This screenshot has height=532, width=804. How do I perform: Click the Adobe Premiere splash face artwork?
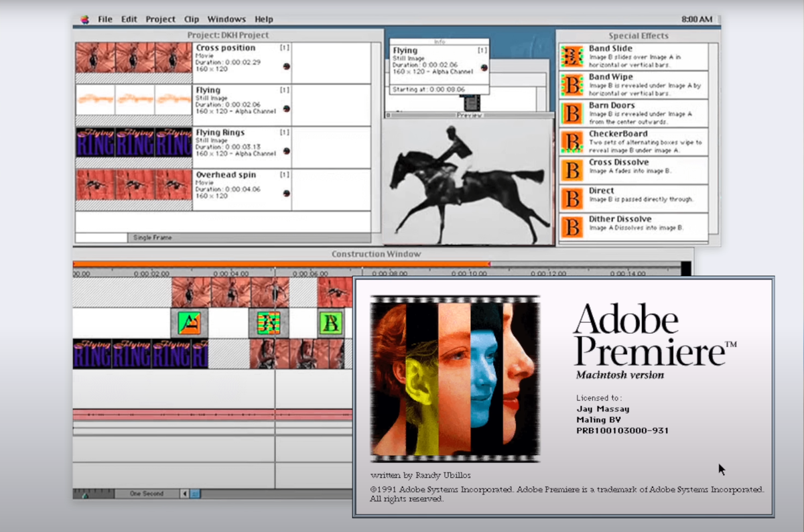pyautogui.click(x=455, y=379)
